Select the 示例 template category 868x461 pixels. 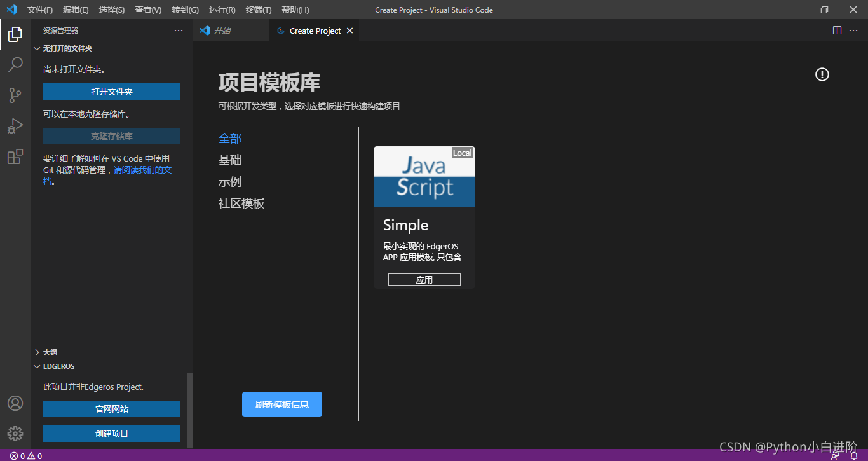230,181
